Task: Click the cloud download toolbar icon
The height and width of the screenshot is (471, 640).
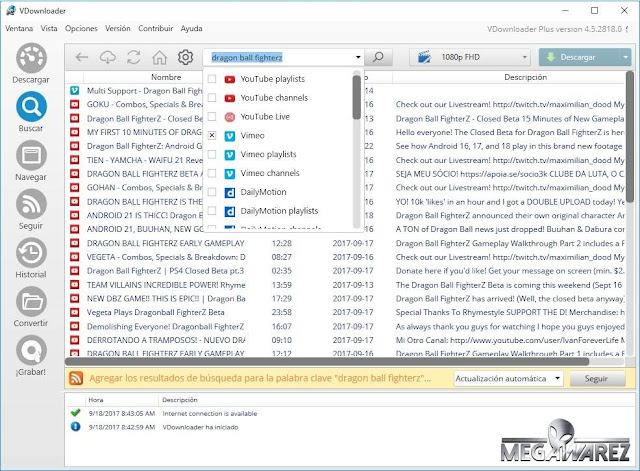Action: point(108,58)
